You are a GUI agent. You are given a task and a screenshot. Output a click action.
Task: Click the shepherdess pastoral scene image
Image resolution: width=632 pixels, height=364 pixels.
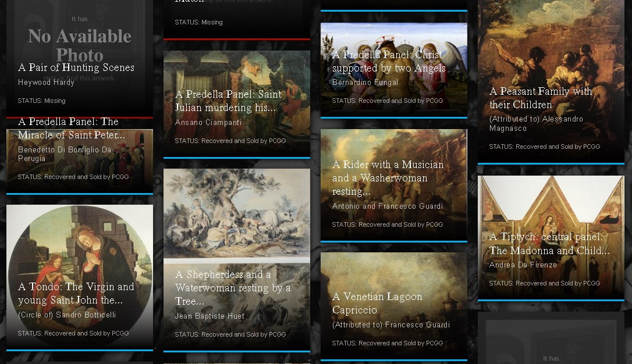click(x=236, y=215)
